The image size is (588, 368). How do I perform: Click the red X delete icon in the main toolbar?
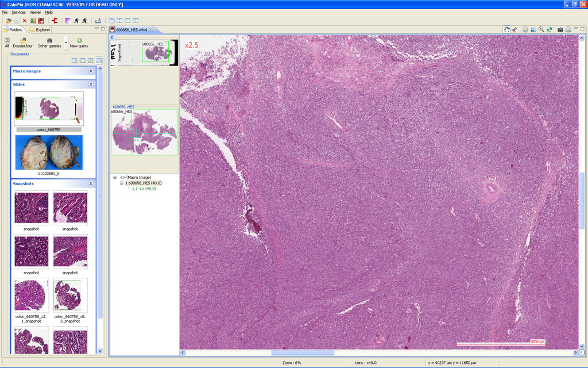coord(25,21)
